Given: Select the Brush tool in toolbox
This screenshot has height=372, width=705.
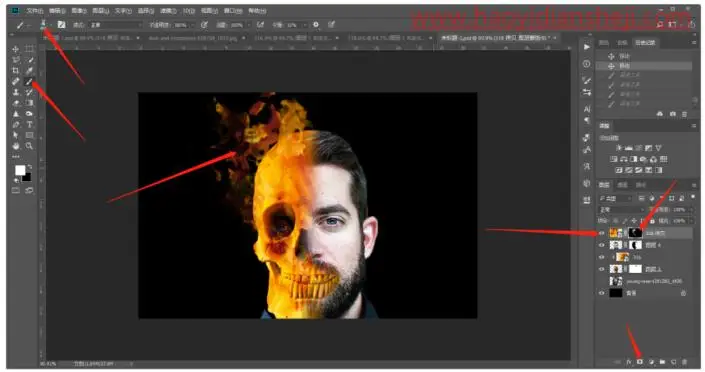Looking at the screenshot, I should point(29,81).
